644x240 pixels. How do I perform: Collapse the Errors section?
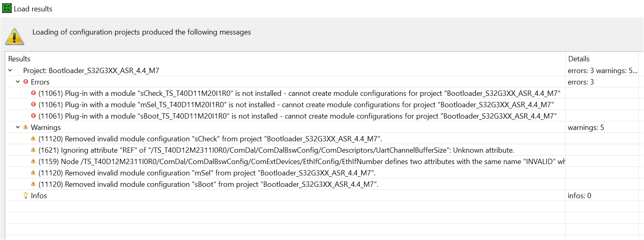pos(17,82)
